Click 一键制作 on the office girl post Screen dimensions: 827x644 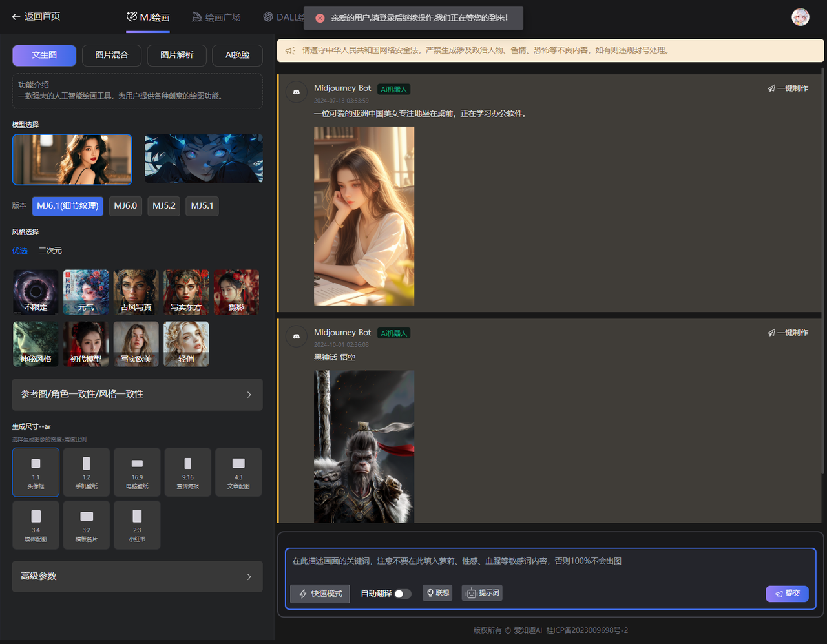click(x=788, y=88)
